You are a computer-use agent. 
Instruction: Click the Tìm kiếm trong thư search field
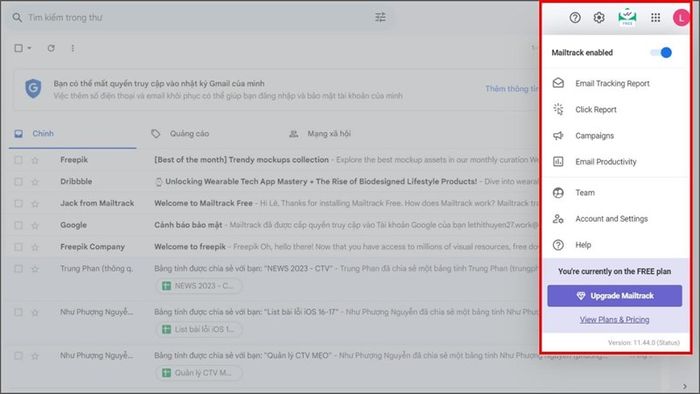tap(196, 17)
